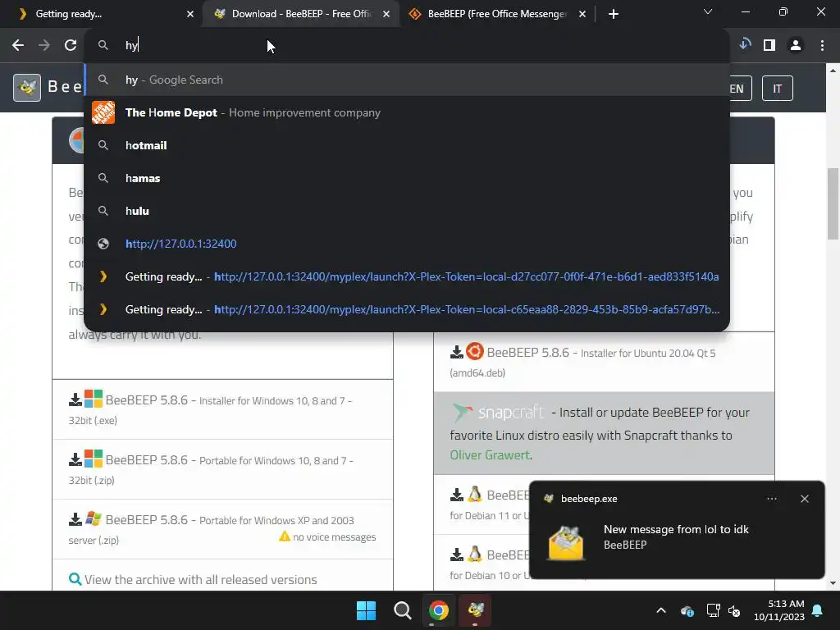Select 'hy - Google Search' suggestion

407,80
